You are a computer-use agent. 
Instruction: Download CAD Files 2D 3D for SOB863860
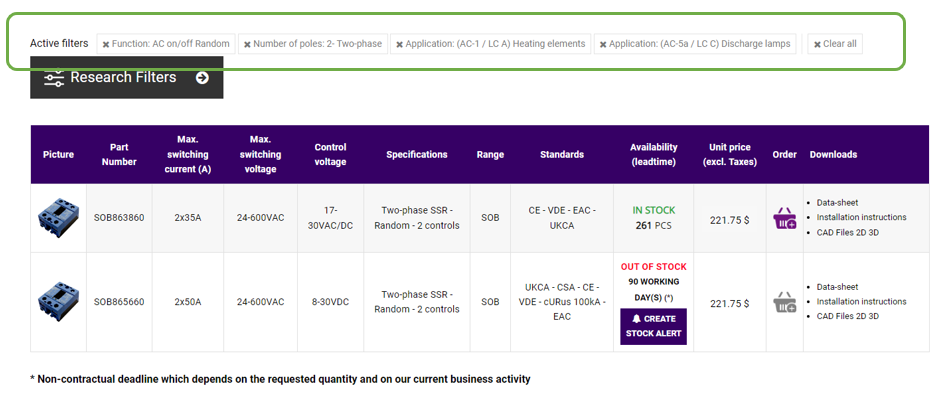point(847,232)
